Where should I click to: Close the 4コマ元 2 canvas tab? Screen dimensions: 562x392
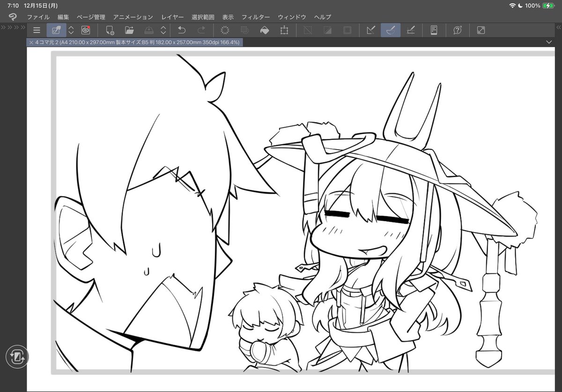click(x=31, y=42)
